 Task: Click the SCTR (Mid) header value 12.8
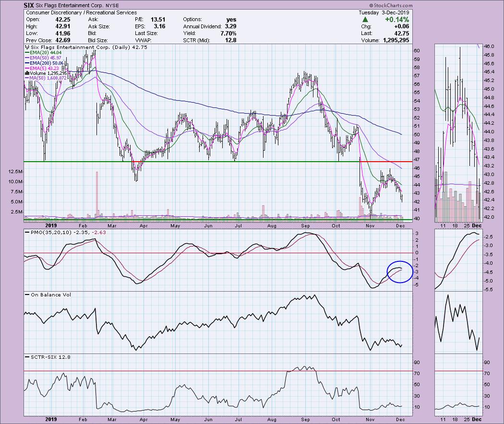(231, 40)
